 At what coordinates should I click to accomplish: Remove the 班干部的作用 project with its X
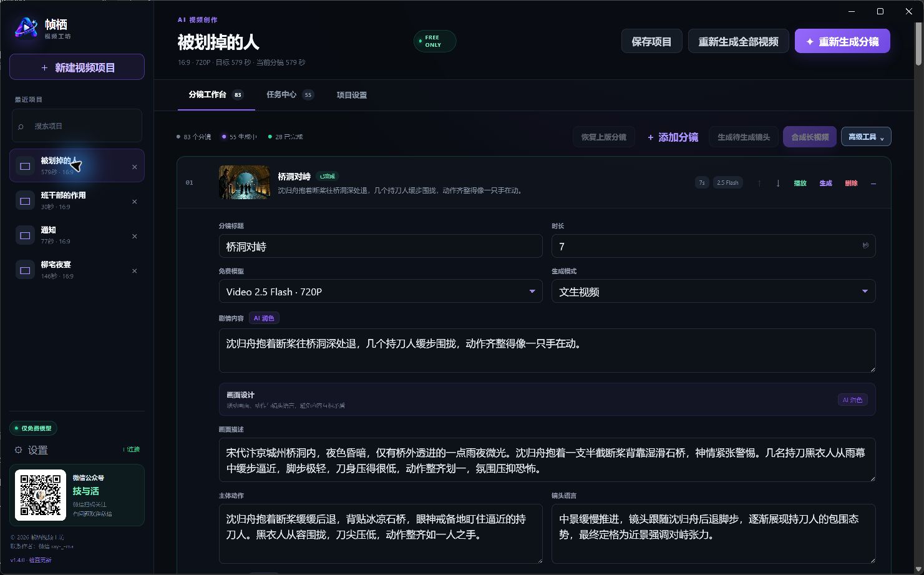click(135, 202)
